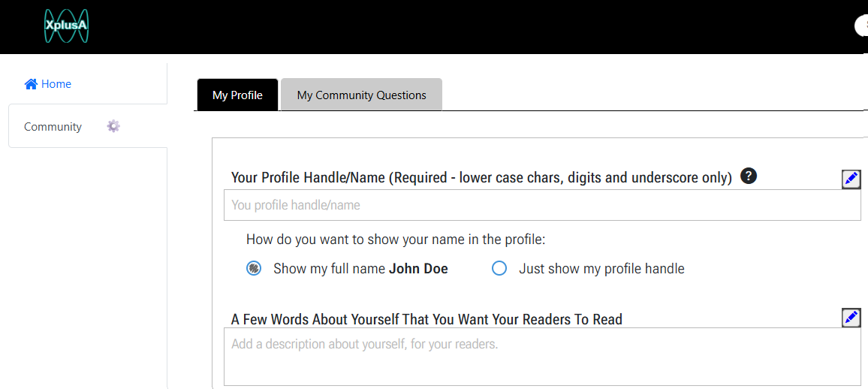Open the Community gear icon
The height and width of the screenshot is (389, 868).
coord(113,126)
